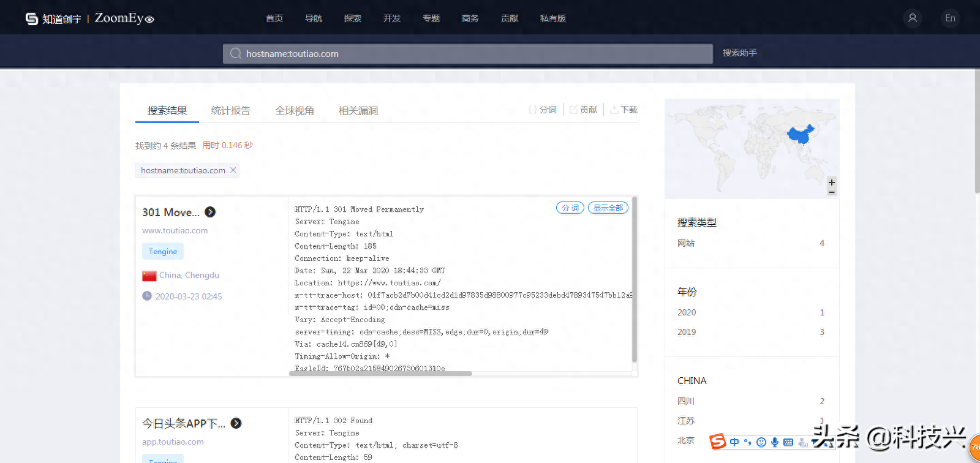Screen dimensions: 980x463
Task: Open the 贡献 top navigation item
Action: 510,18
